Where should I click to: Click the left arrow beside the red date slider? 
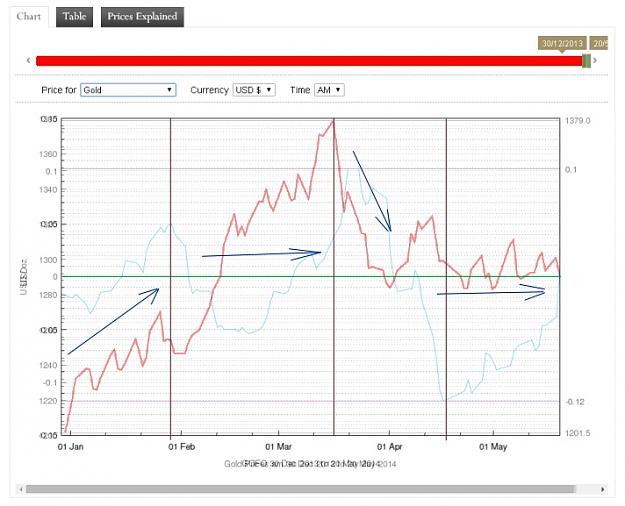coord(28,61)
